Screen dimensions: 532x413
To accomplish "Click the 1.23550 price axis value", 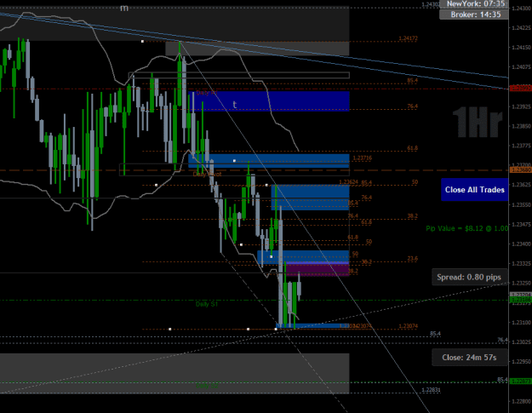I will pyautogui.click(x=522, y=205).
